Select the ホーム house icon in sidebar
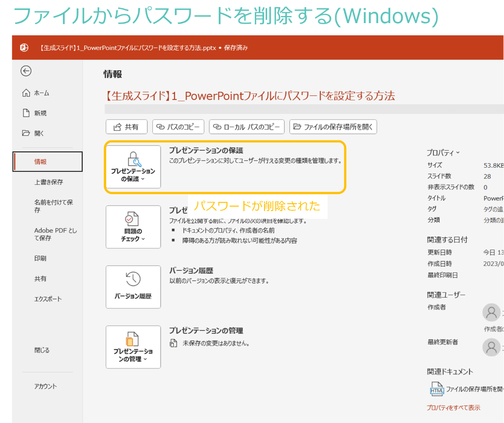504x423 pixels. (x=26, y=93)
